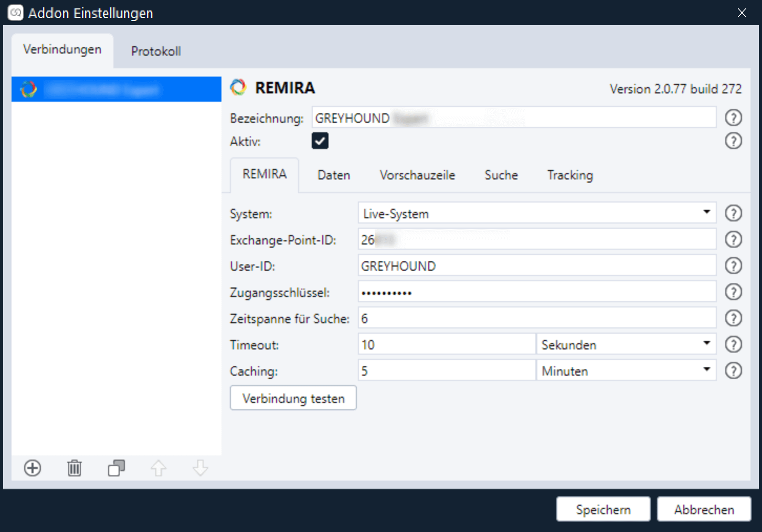Click the 'Addon Einstellungen' window title
The image size is (762, 532).
click(x=91, y=13)
